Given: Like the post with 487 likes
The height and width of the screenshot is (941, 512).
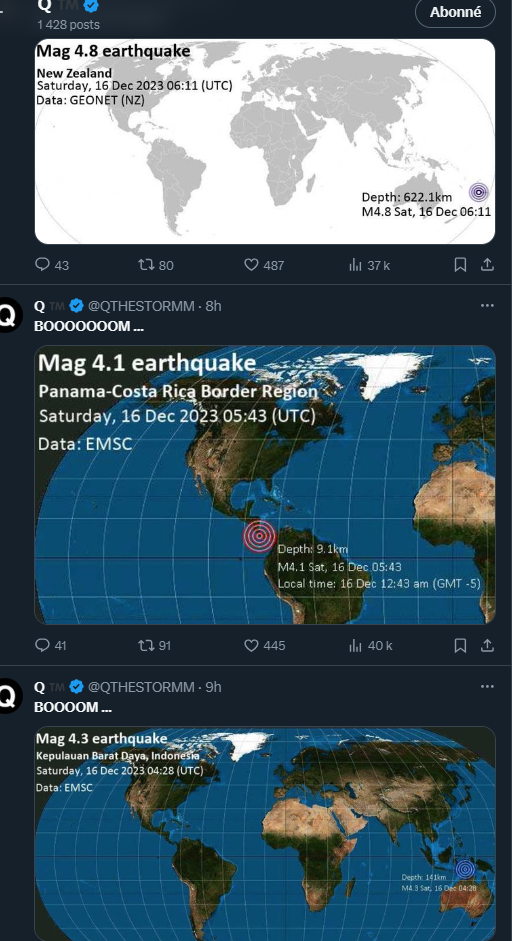Looking at the screenshot, I should (x=264, y=265).
